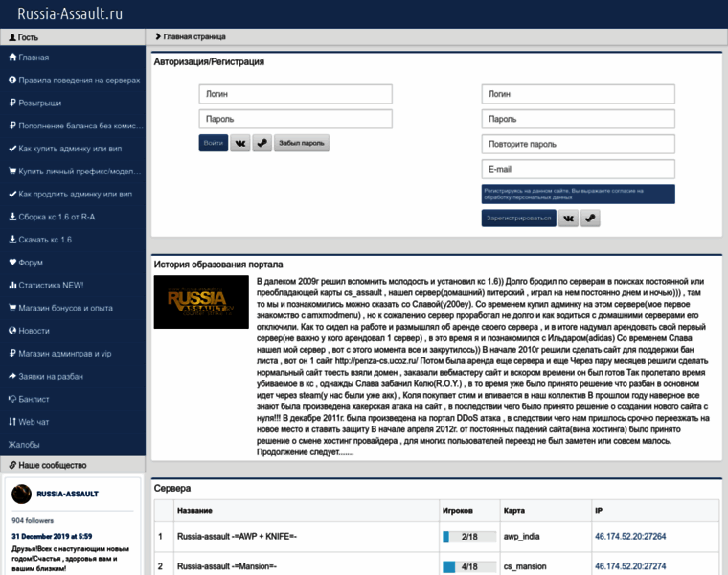Open Магазин бонусов и опыта
The image size is (728, 575).
[60, 308]
